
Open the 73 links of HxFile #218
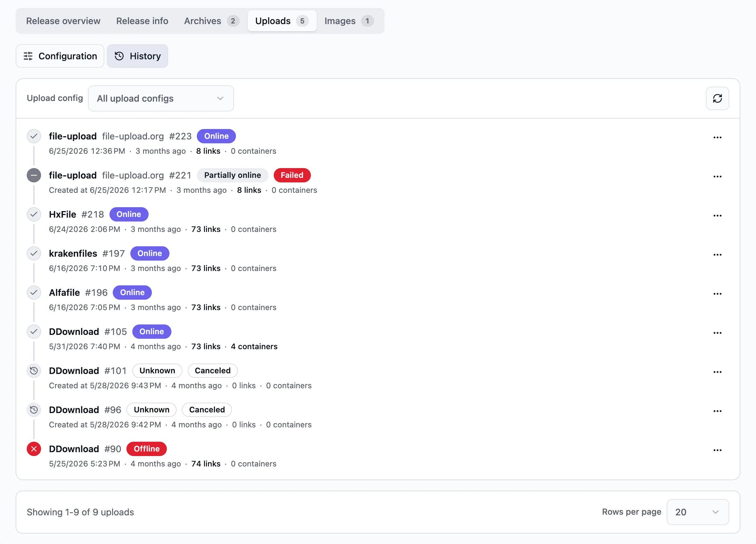point(206,229)
